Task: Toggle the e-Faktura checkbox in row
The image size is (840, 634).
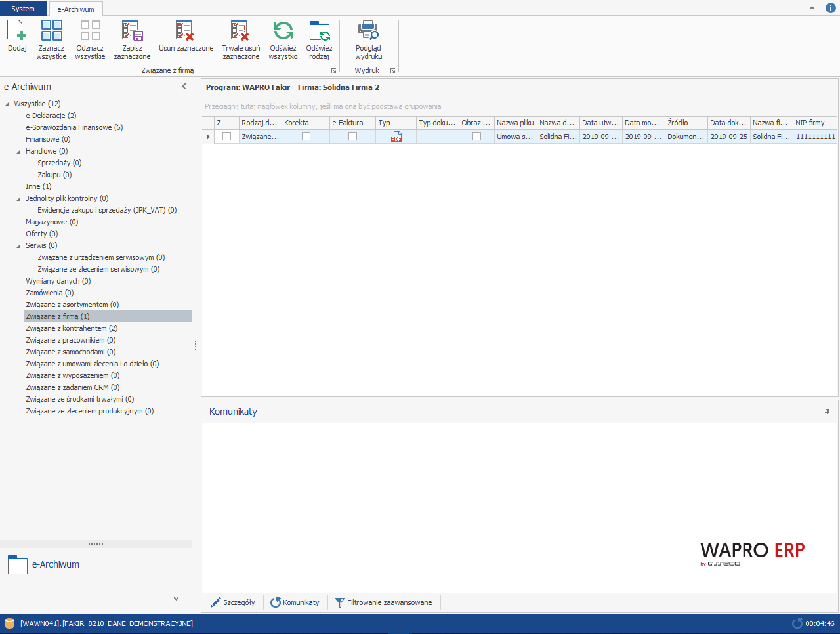Action: point(352,137)
